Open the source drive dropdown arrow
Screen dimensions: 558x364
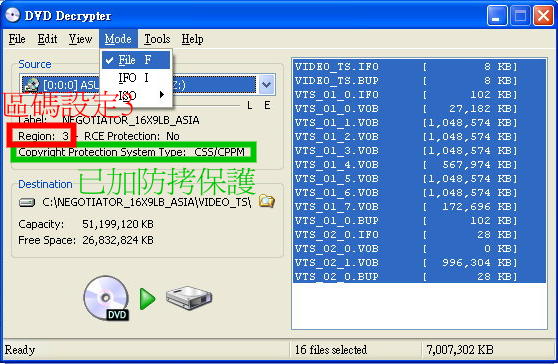(267, 85)
